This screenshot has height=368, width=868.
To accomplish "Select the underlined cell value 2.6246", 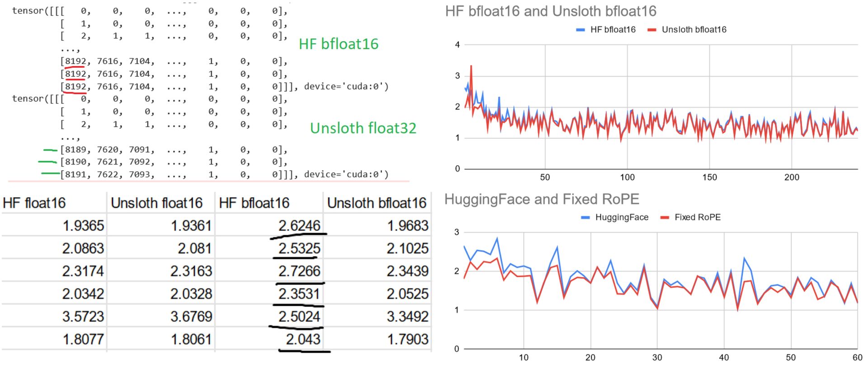I will click(x=299, y=225).
